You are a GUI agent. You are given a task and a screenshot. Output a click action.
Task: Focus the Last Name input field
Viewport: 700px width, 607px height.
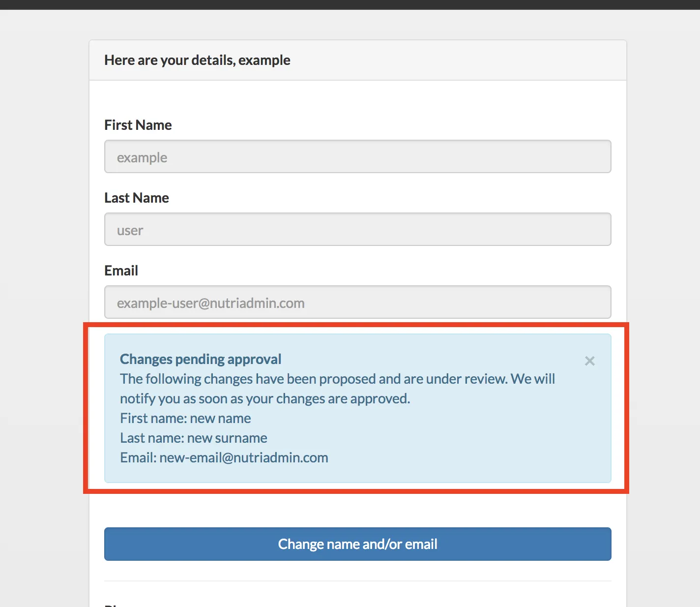click(x=357, y=230)
